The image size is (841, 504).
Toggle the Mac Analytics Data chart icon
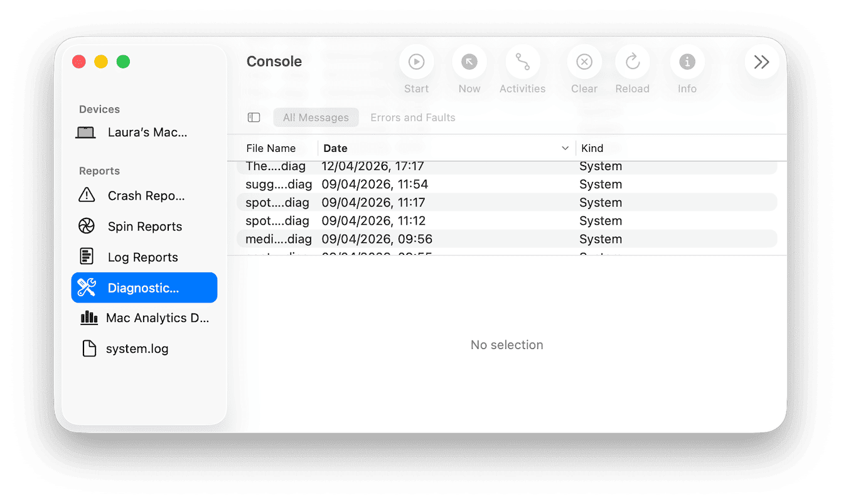(x=88, y=318)
